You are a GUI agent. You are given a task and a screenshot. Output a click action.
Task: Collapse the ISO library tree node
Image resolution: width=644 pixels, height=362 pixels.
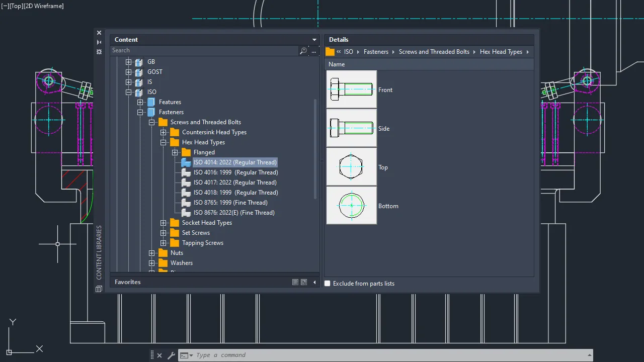click(129, 92)
